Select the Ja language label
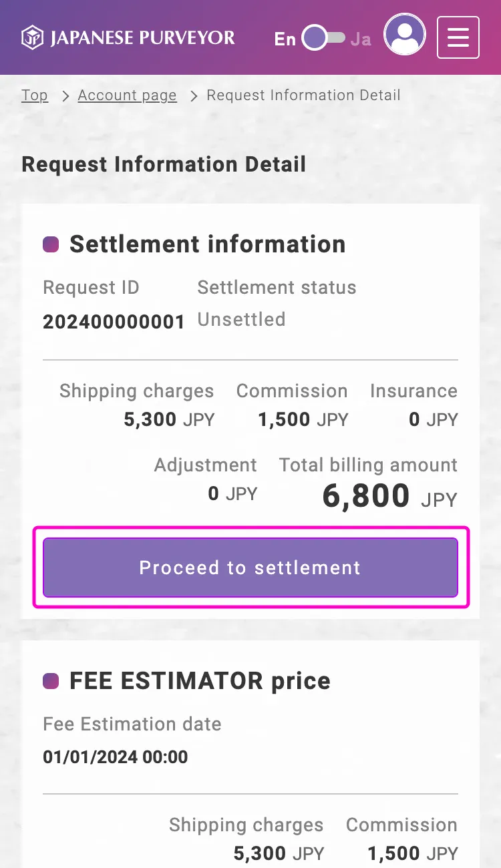The width and height of the screenshot is (501, 868). point(361,39)
